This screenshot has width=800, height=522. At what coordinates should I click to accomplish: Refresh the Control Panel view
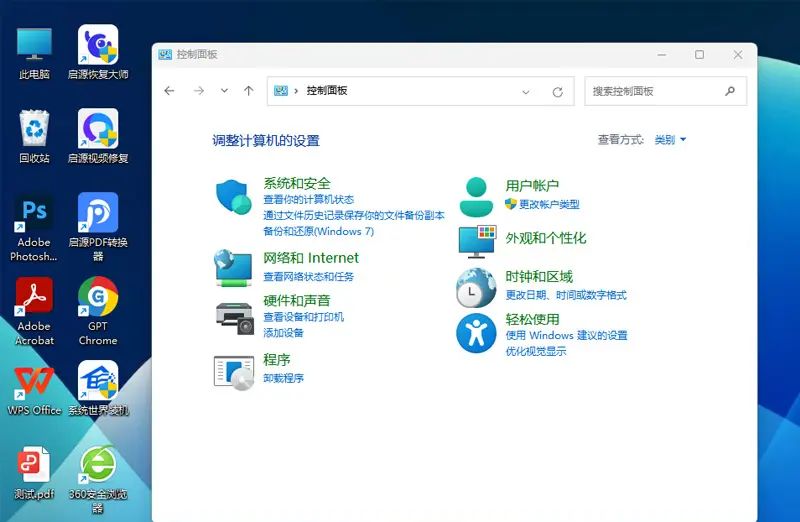[558, 92]
